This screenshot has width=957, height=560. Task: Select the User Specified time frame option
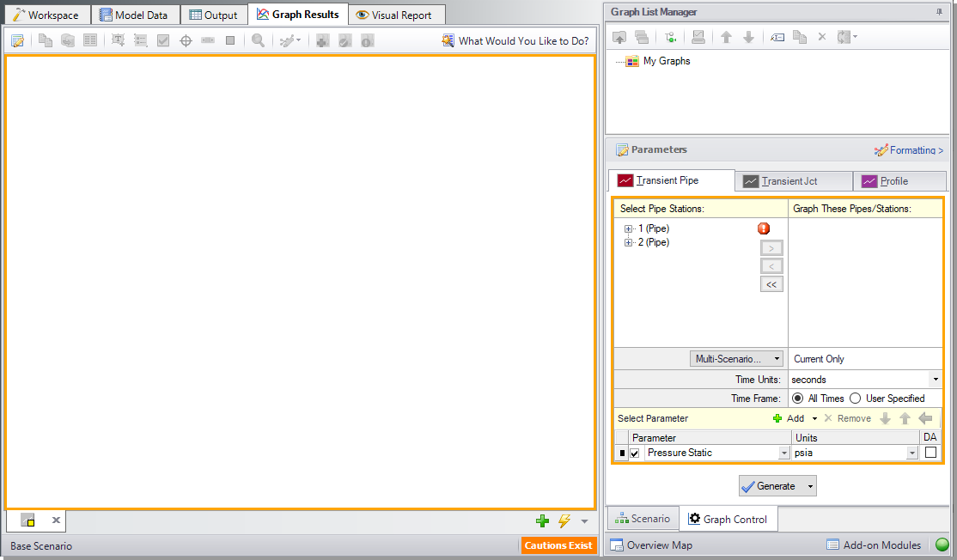855,399
